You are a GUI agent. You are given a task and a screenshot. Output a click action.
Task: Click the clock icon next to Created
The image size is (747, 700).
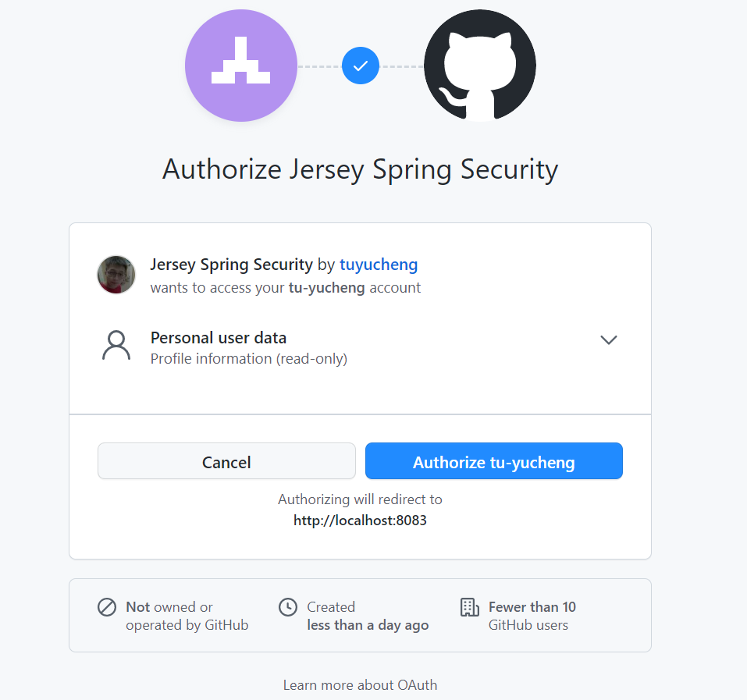point(288,607)
